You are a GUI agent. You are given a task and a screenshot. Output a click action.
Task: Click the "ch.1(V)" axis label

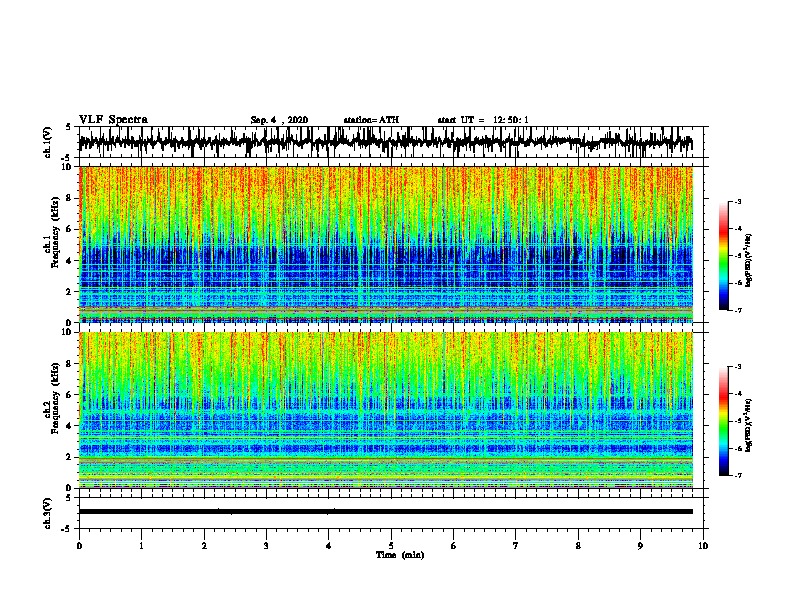[x=48, y=142]
